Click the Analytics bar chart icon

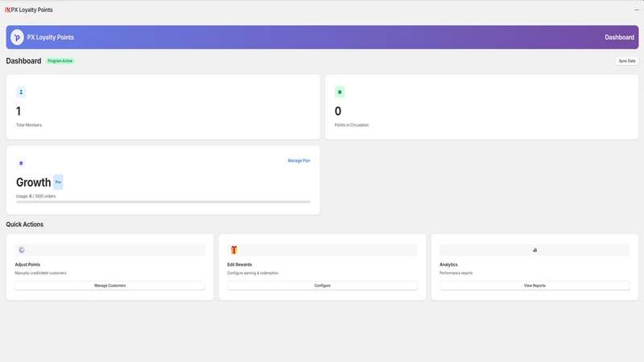coord(535,250)
